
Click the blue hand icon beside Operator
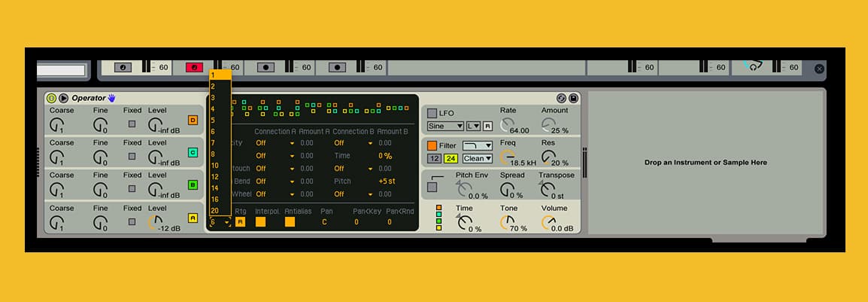pyautogui.click(x=111, y=98)
